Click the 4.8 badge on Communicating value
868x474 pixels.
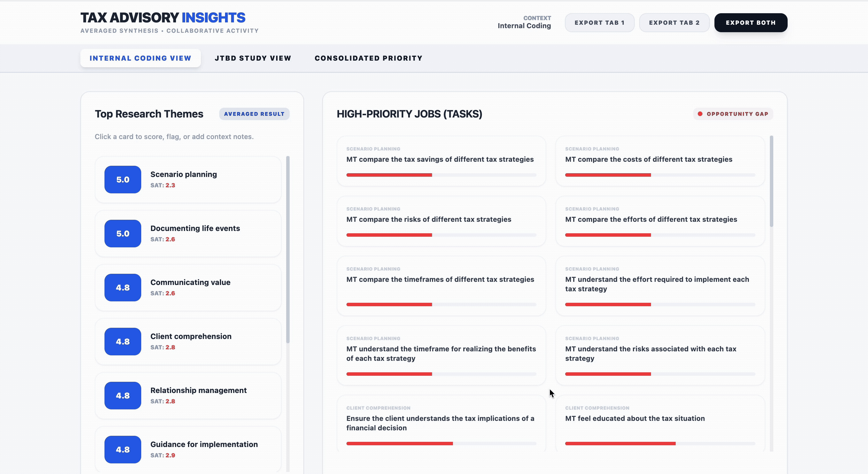(x=122, y=287)
